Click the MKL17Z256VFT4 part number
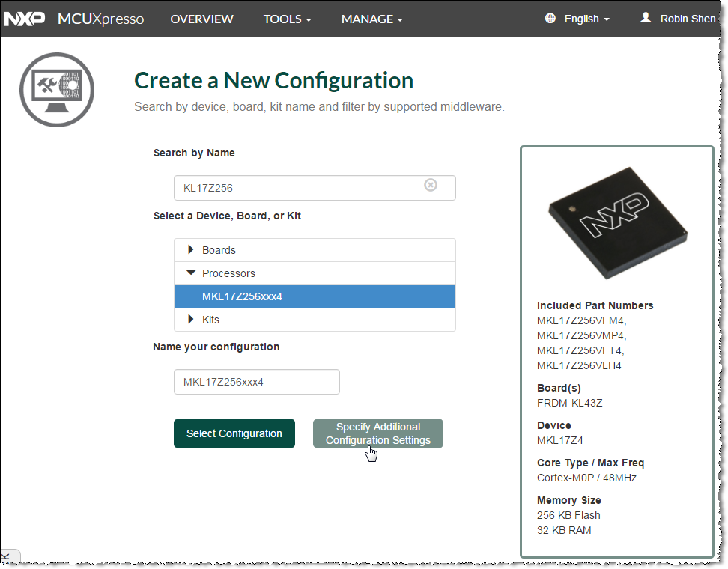 [580, 350]
